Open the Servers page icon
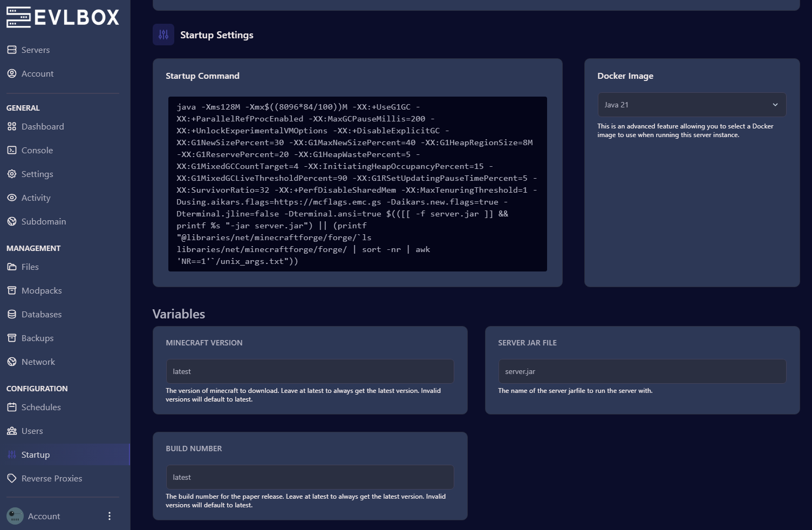 [x=12, y=50]
